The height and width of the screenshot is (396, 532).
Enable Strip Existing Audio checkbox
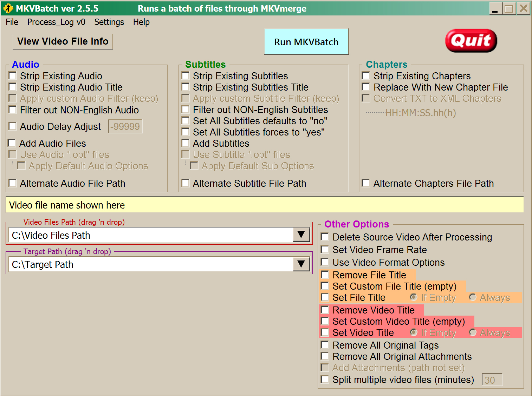[13, 76]
